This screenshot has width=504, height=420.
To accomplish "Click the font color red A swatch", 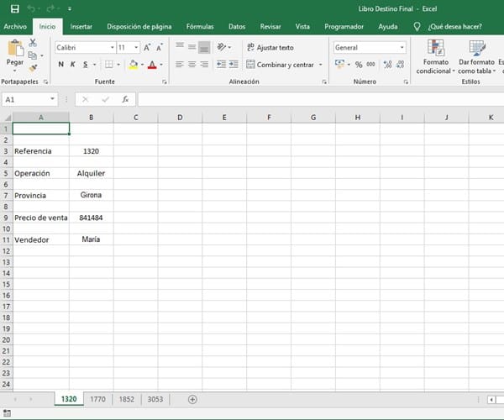I will pyautogui.click(x=152, y=65).
